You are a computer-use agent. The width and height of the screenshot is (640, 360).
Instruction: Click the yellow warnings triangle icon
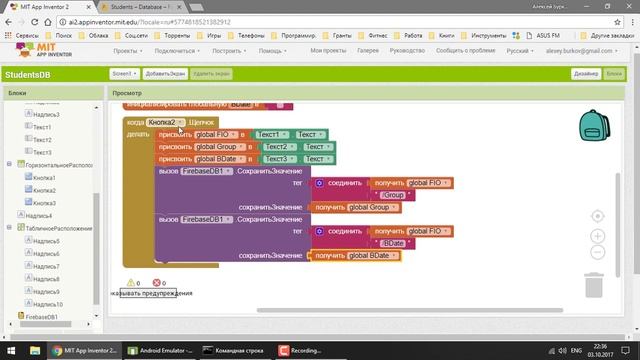click(131, 282)
